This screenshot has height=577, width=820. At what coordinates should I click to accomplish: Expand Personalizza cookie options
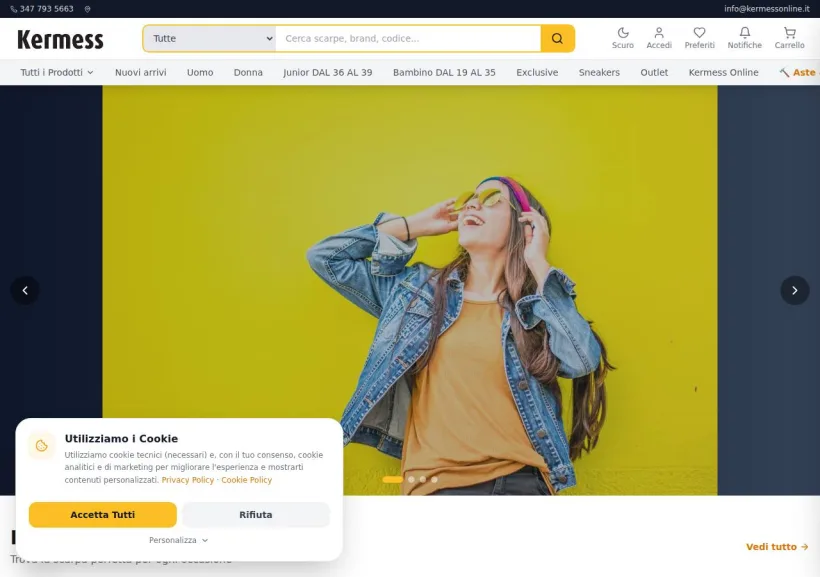click(178, 540)
